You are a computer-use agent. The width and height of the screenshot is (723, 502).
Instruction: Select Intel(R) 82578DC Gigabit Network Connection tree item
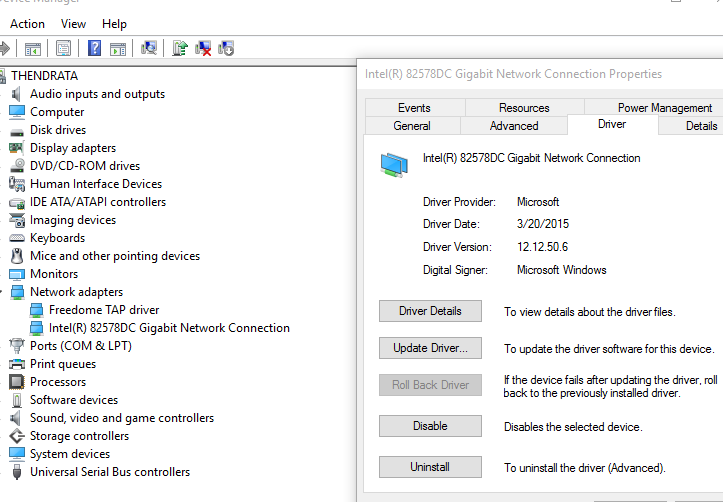click(x=169, y=328)
